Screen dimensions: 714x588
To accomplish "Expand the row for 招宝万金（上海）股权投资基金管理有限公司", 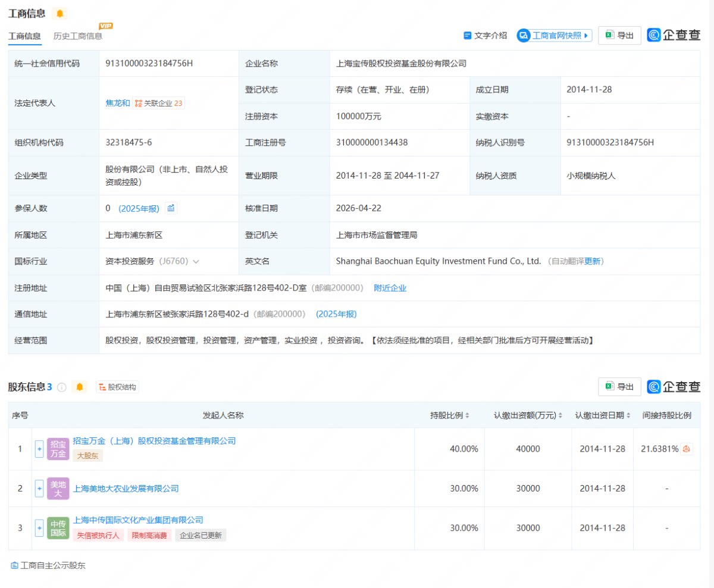I will pos(39,449).
